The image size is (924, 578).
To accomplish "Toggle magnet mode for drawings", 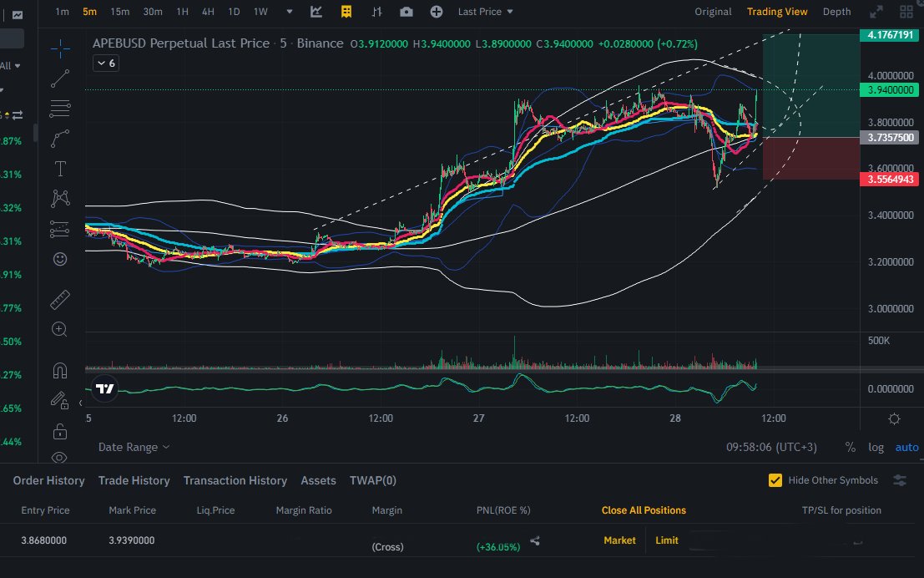I will pyautogui.click(x=60, y=370).
